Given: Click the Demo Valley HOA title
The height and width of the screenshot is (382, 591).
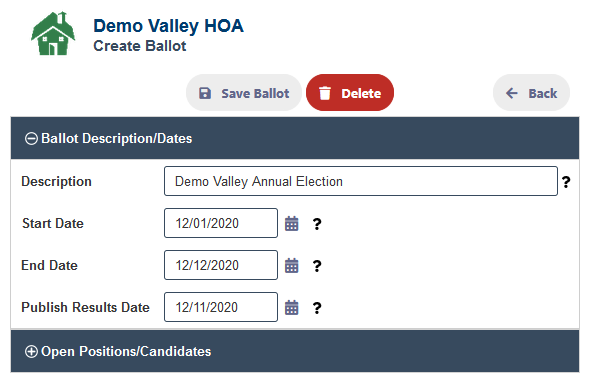Looking at the screenshot, I should 168,26.
